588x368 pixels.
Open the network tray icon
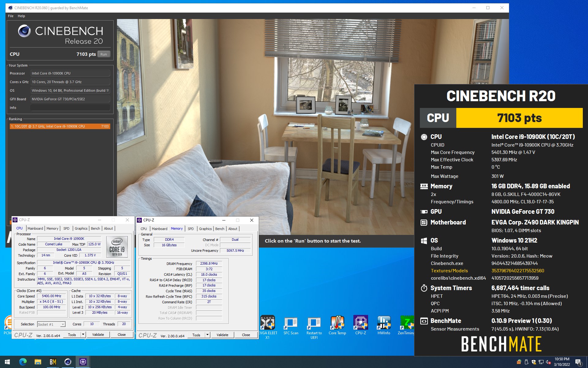541,362
